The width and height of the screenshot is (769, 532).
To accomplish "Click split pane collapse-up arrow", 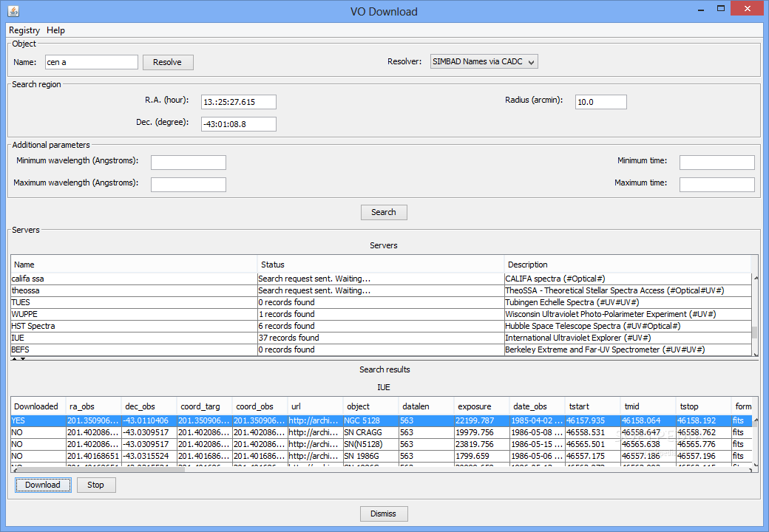I will tap(15, 359).
